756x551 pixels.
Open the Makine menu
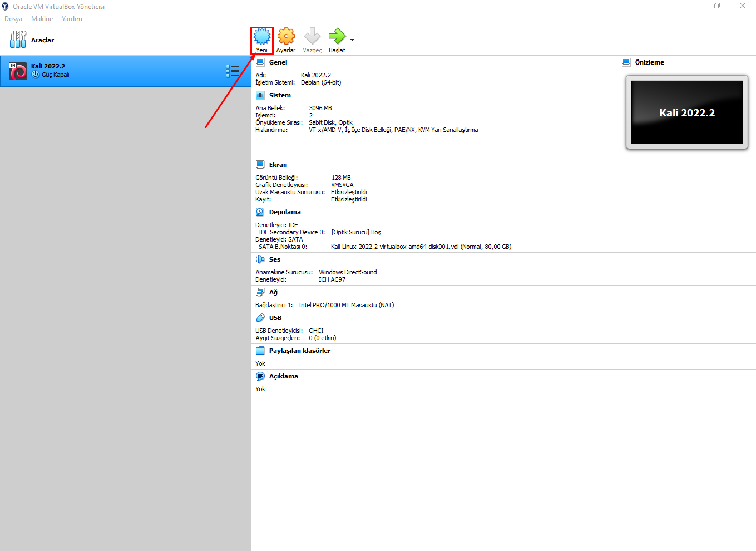(x=42, y=19)
